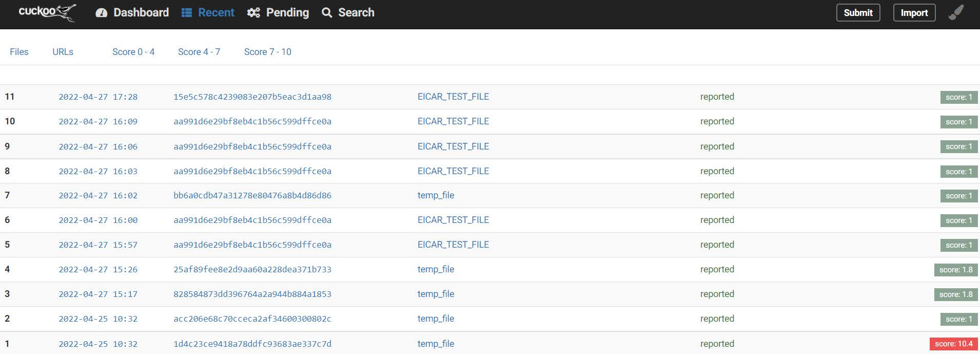Click the Pending gears icon

click(253, 13)
